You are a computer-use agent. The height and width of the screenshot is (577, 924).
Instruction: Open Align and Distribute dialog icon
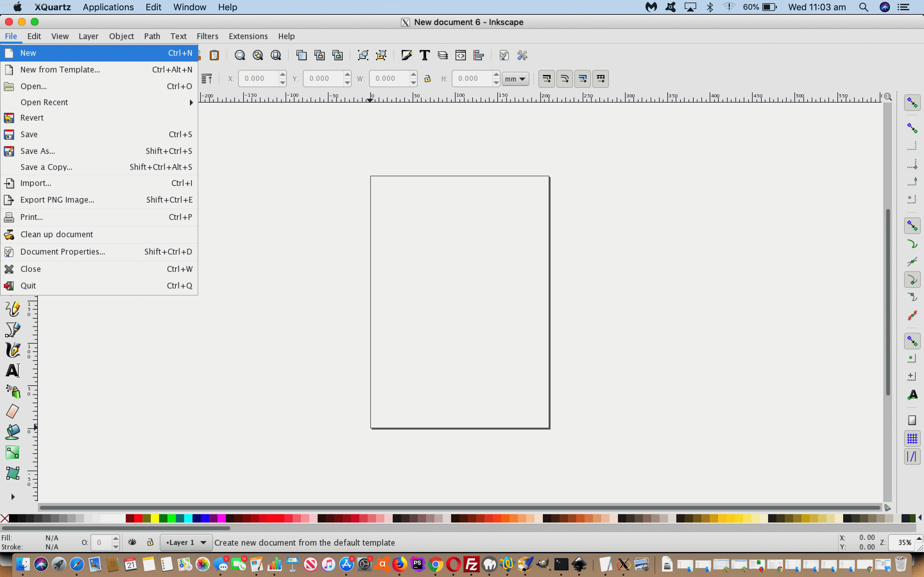(x=478, y=55)
